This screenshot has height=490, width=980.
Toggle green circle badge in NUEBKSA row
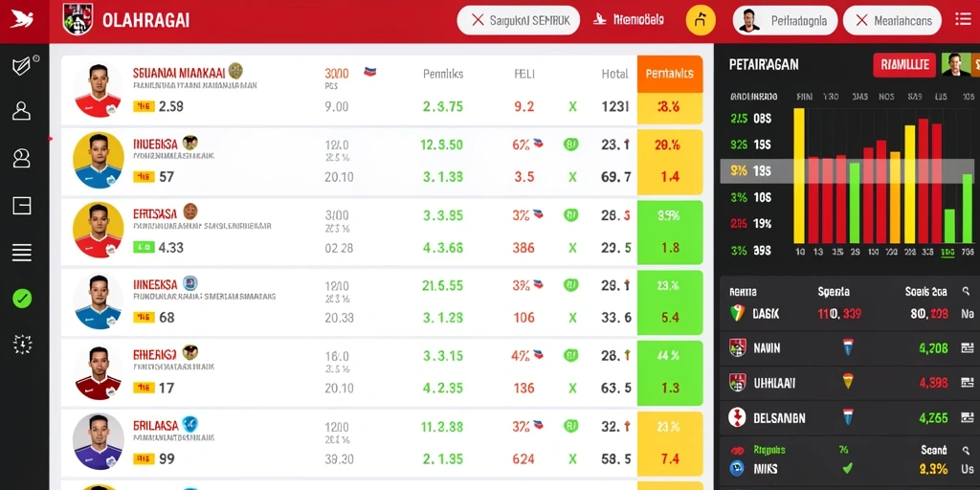pos(570,145)
